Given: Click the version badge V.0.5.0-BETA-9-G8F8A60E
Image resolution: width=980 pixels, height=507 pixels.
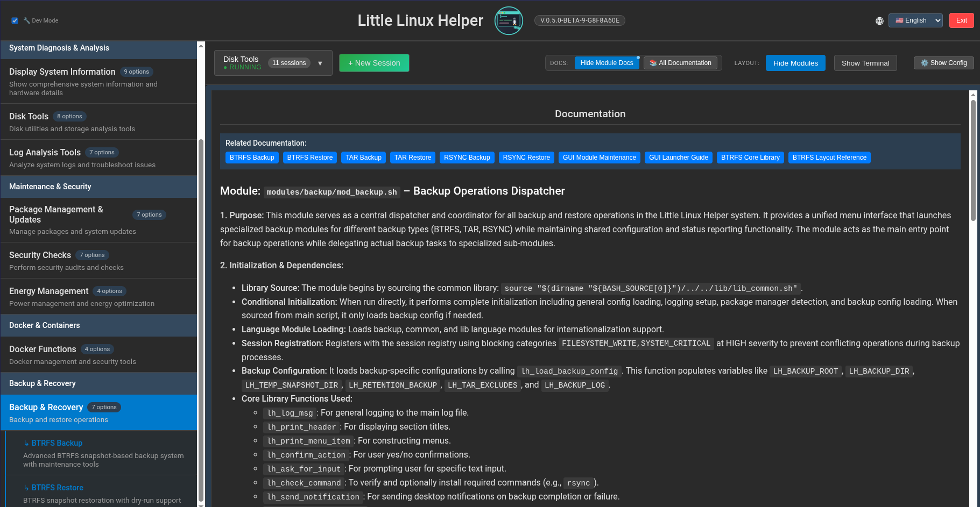Looking at the screenshot, I should click(580, 20).
